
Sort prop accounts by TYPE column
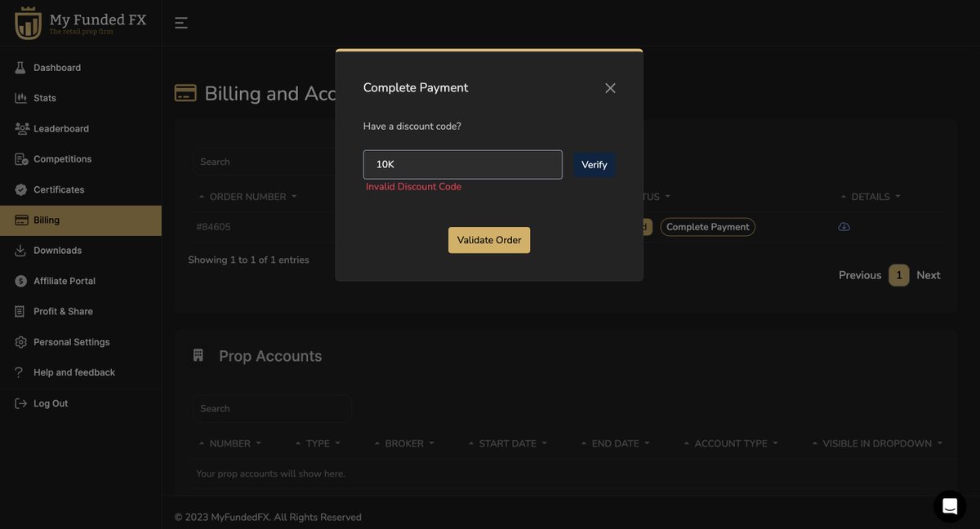coord(318,443)
